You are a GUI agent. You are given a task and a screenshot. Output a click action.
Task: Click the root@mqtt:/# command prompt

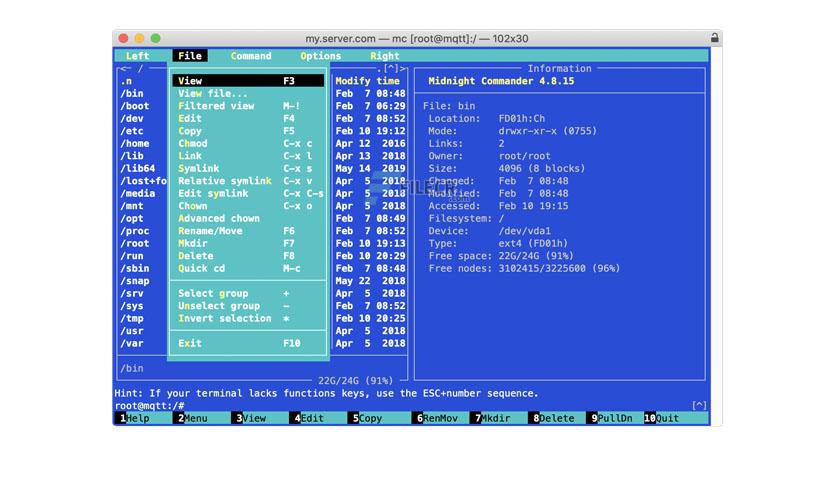(149, 406)
